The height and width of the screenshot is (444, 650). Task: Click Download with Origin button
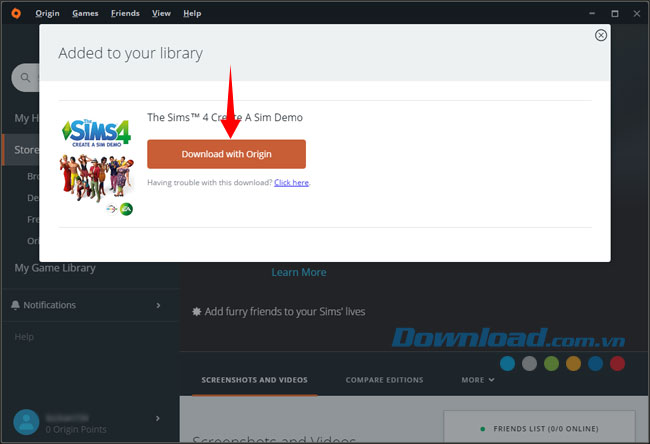tap(226, 154)
